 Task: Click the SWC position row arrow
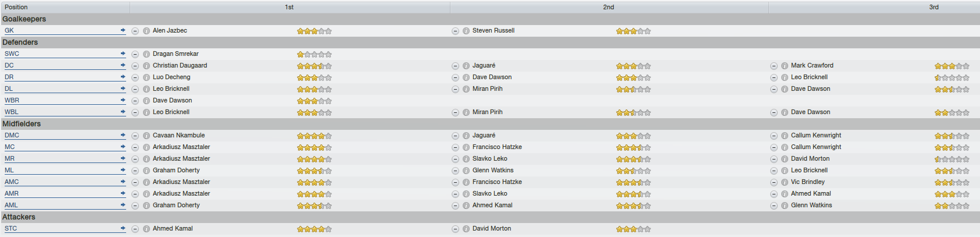point(123,54)
